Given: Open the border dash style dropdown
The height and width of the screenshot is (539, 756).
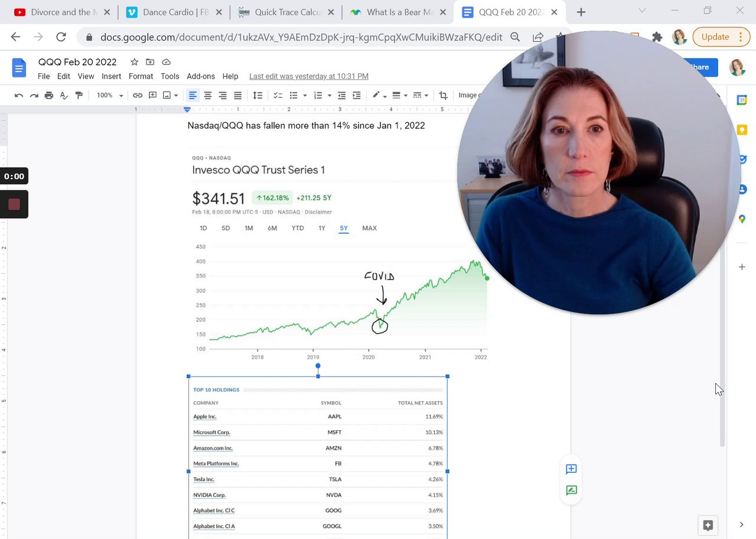Looking at the screenshot, I should coord(420,95).
